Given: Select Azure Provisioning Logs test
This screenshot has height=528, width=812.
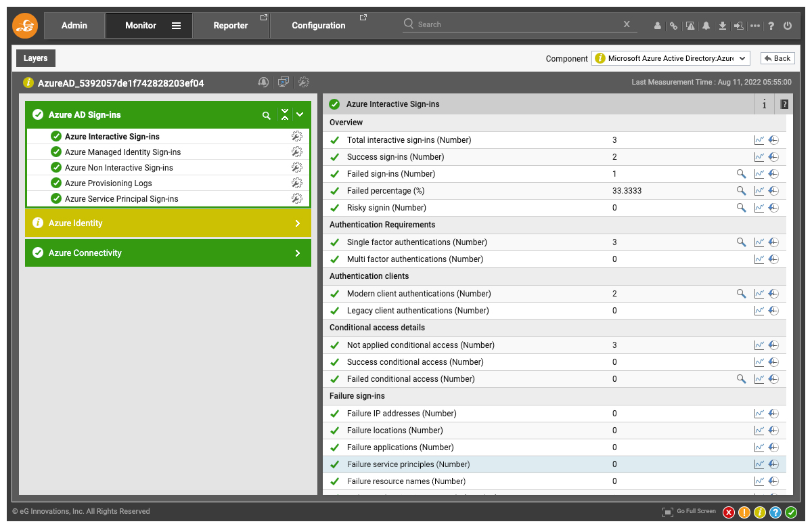Looking at the screenshot, I should coord(108,183).
